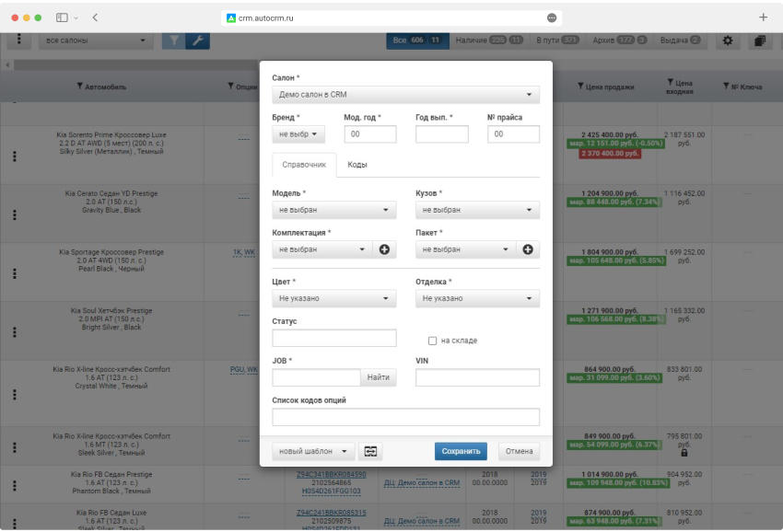Switch to the Коды tab

pyautogui.click(x=357, y=165)
